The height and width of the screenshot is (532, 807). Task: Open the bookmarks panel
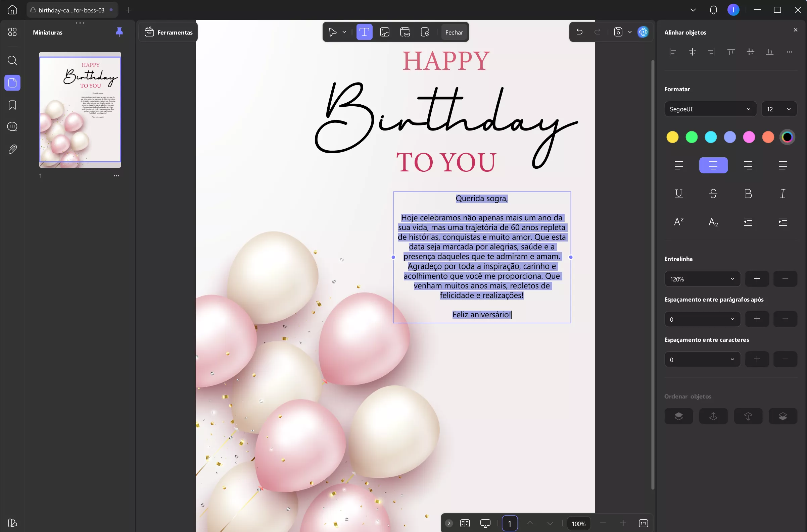coord(12,105)
